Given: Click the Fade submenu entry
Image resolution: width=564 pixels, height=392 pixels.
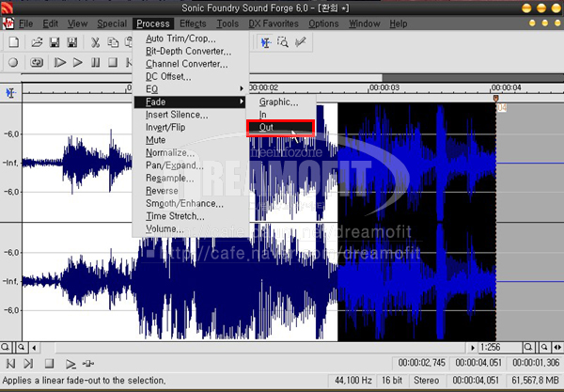Looking at the screenshot, I should point(190,102).
